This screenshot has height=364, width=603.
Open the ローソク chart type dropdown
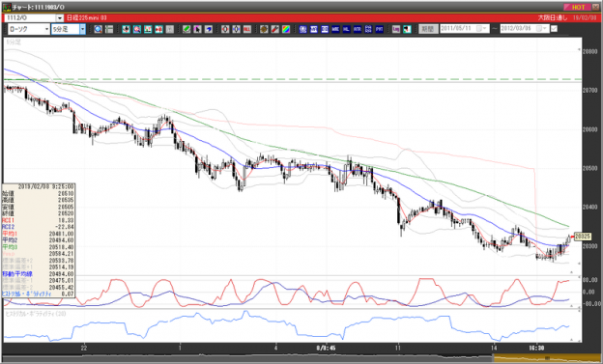[x=29, y=29]
